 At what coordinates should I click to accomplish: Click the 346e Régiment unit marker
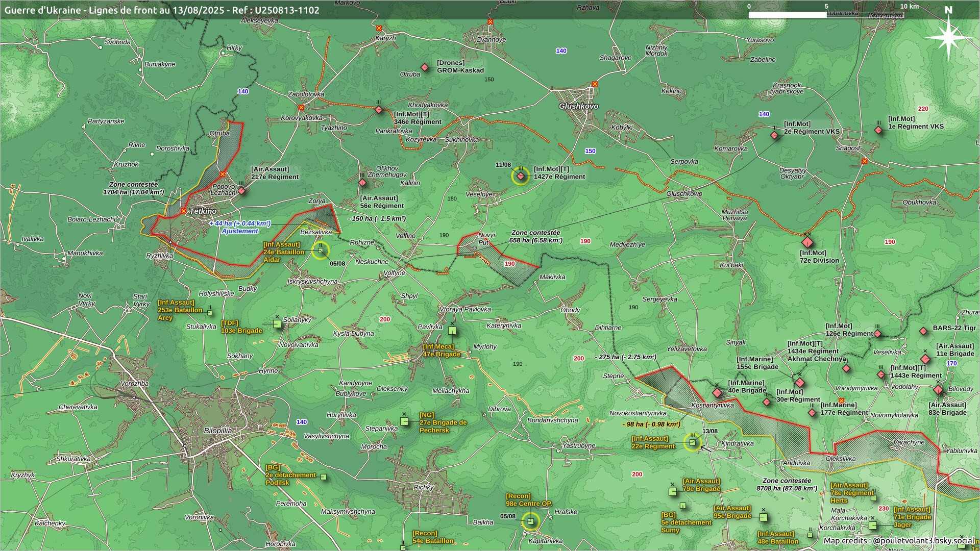(379, 110)
